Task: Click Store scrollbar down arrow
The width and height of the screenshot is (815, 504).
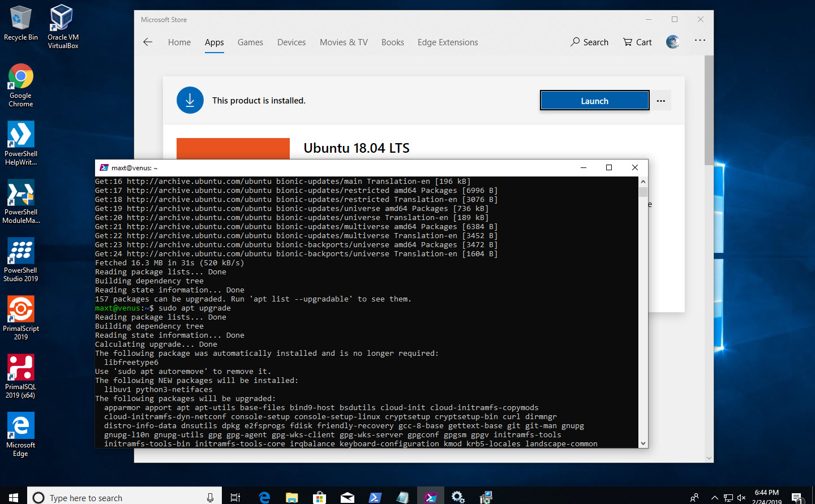Action: click(x=709, y=458)
